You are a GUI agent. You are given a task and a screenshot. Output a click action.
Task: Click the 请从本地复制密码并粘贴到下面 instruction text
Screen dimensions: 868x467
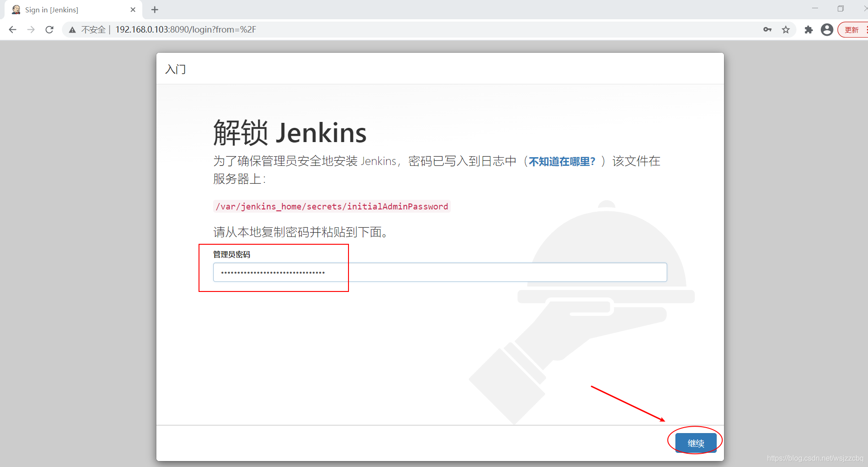(x=302, y=232)
